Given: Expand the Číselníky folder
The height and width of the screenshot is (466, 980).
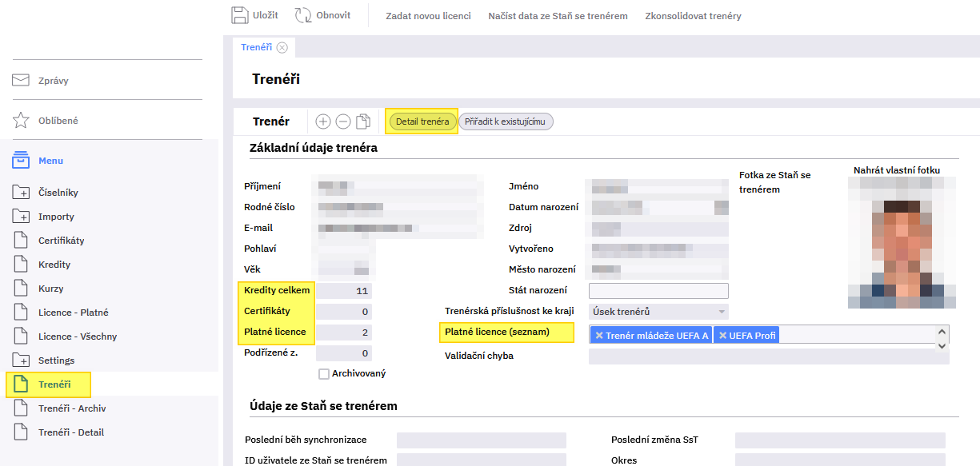Looking at the screenshot, I should coord(21,193).
